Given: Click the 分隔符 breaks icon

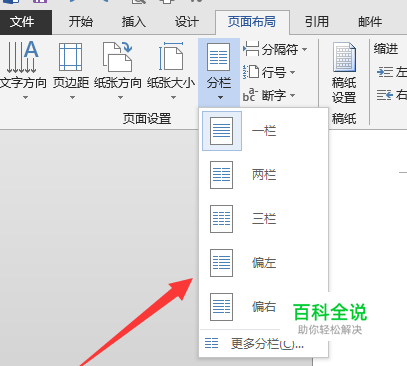Looking at the screenshot, I should 251,49.
